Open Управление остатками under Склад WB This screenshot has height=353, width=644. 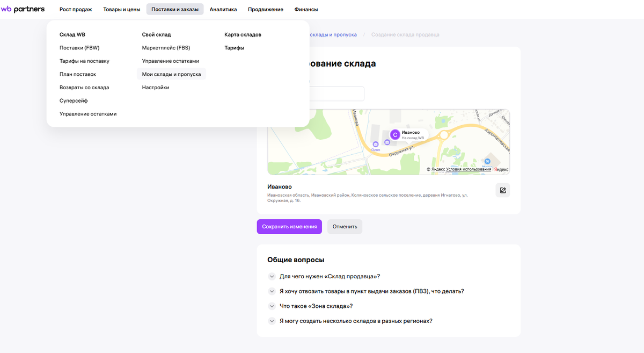point(88,114)
